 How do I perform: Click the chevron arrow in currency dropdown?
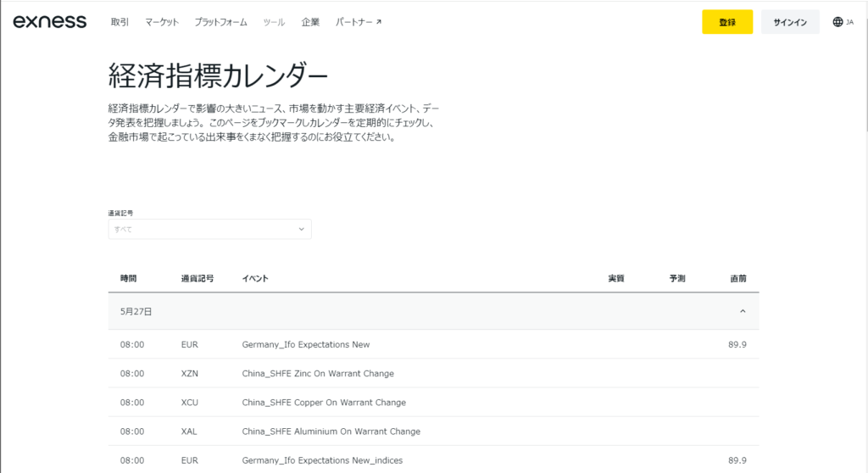[301, 229]
